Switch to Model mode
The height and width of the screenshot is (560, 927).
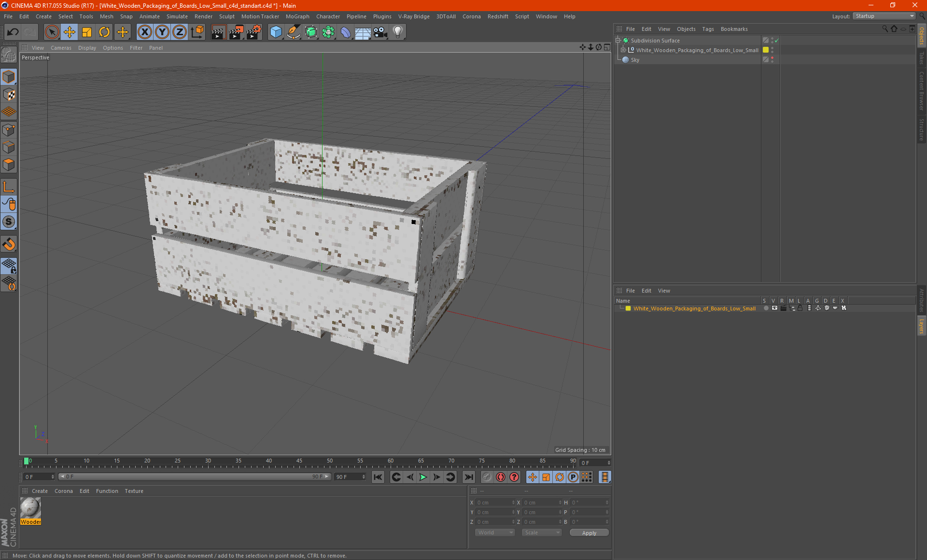[x=9, y=77]
